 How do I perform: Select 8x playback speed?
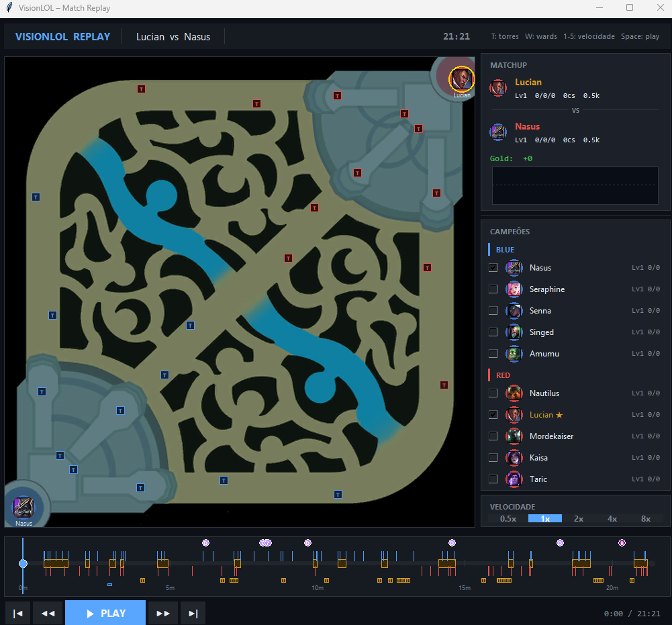tap(645, 518)
